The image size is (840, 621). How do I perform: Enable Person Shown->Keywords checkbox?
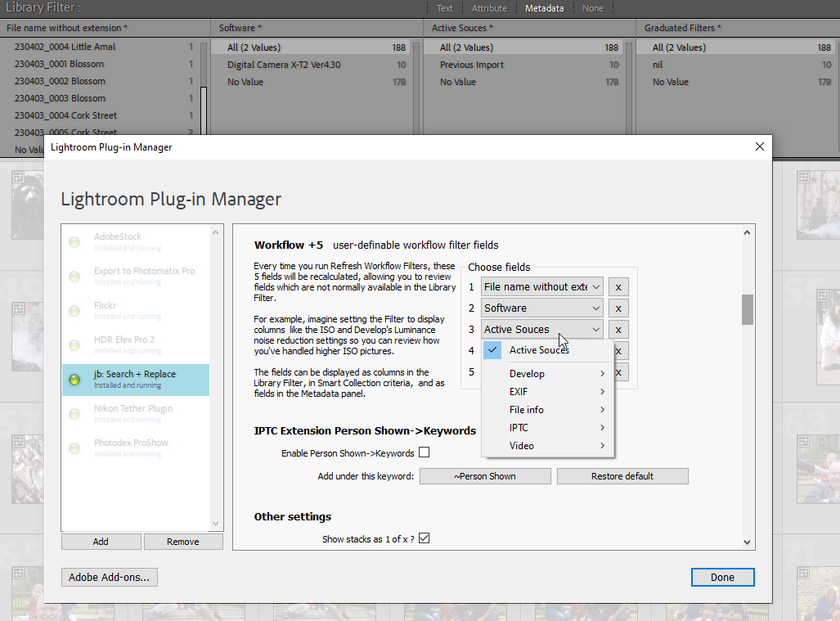pyautogui.click(x=424, y=452)
